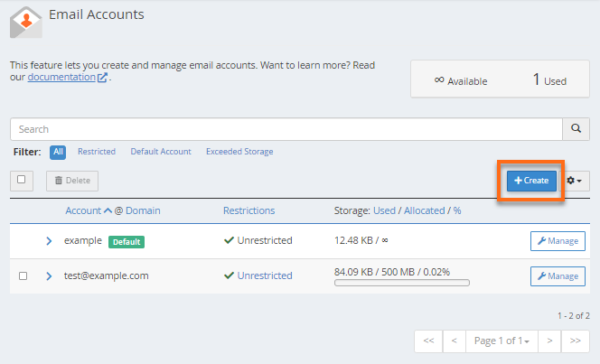
Task: Go to the next page
Action: [x=548, y=341]
